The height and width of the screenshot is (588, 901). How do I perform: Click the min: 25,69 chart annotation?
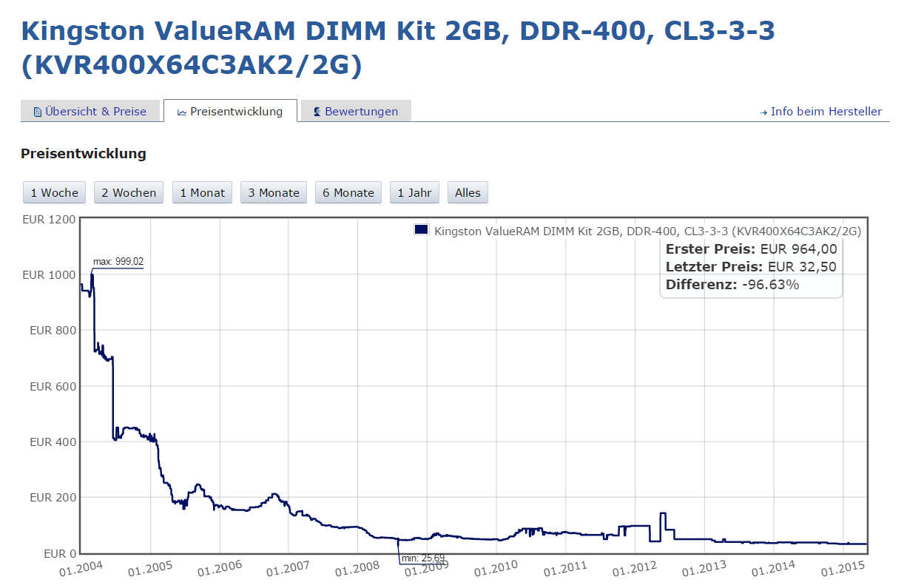[x=423, y=558]
